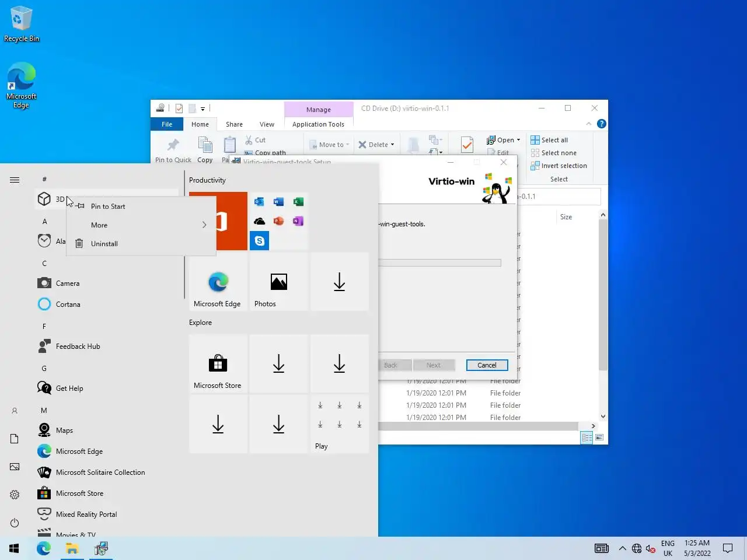
Task: Click Invert selection in Explorer ribbon
Action: (558, 166)
